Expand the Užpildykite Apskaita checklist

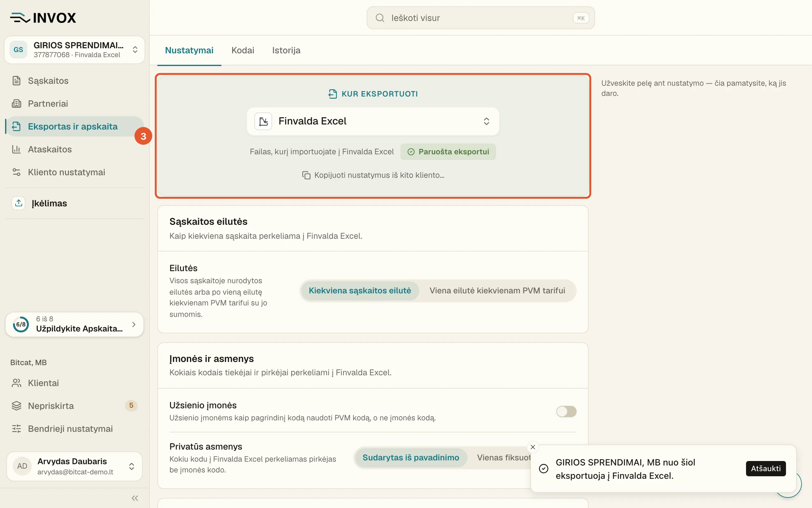(x=75, y=324)
